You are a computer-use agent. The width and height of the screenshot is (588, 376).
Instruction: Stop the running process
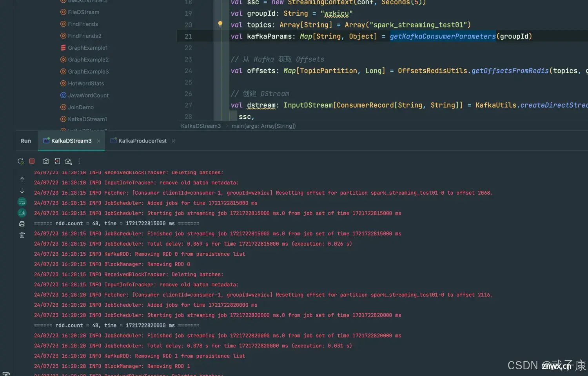click(32, 161)
